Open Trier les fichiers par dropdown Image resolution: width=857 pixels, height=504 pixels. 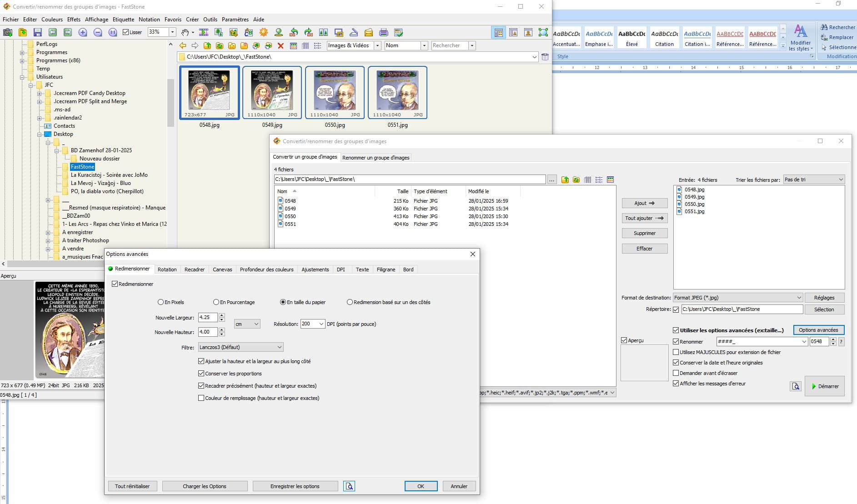[x=814, y=180]
